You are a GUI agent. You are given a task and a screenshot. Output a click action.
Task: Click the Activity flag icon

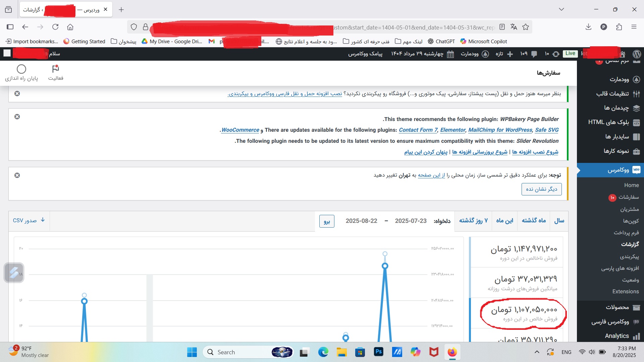pyautogui.click(x=56, y=69)
